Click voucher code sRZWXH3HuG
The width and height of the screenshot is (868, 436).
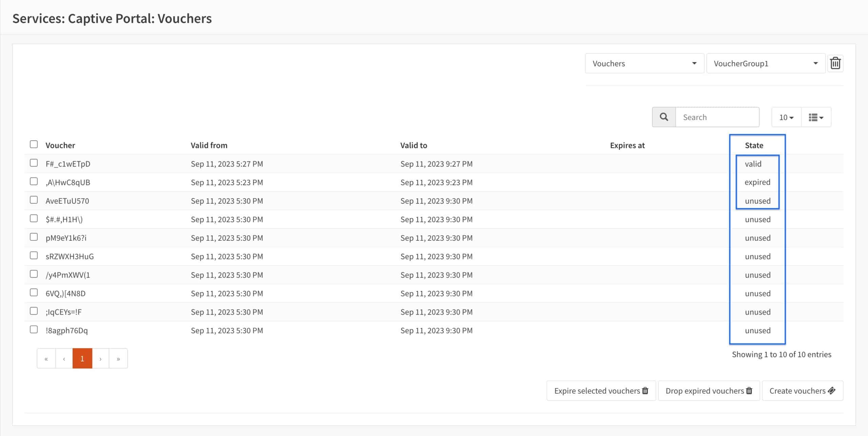[x=70, y=256]
